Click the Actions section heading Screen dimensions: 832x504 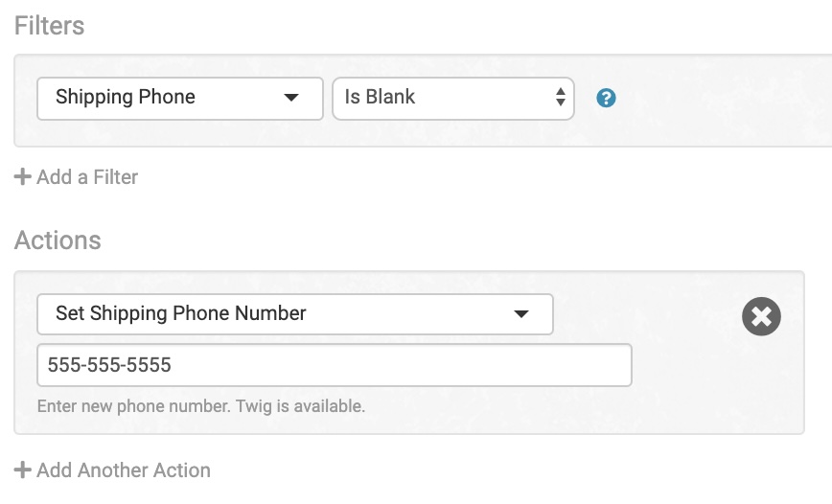(58, 240)
